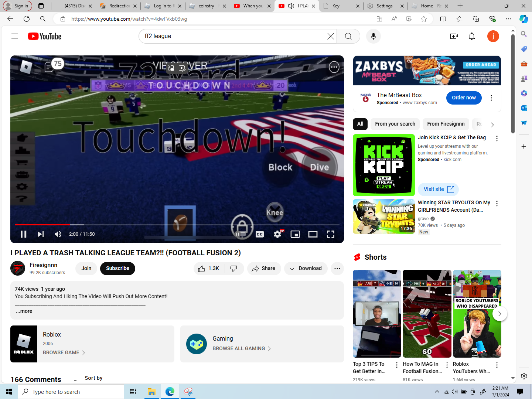
Task: Click the taskbar search box
Action: pos(71,392)
